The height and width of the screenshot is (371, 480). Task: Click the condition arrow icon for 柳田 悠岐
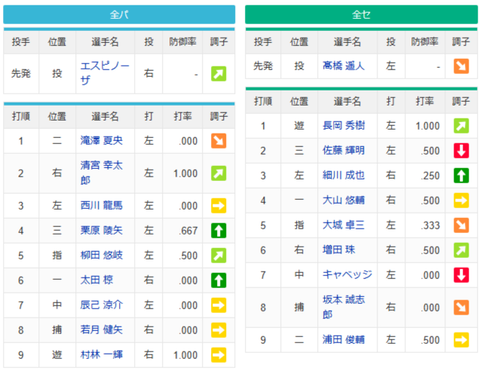point(219,255)
